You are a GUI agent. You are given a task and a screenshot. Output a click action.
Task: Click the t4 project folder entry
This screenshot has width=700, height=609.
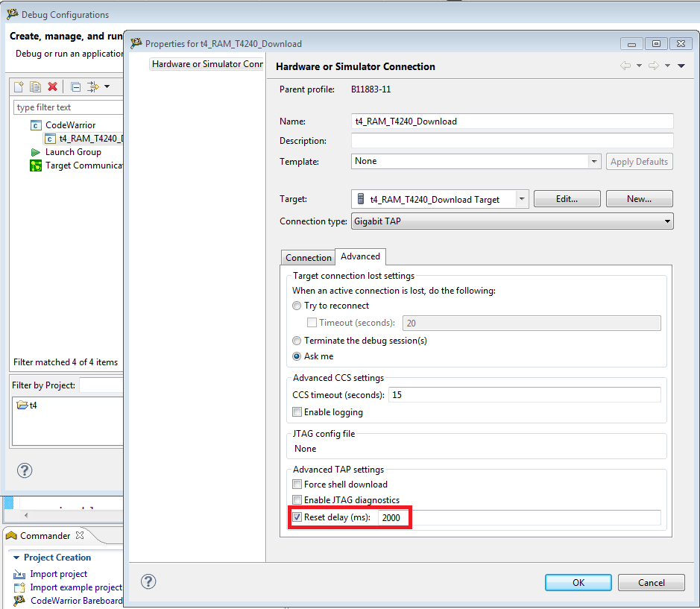coord(27,406)
